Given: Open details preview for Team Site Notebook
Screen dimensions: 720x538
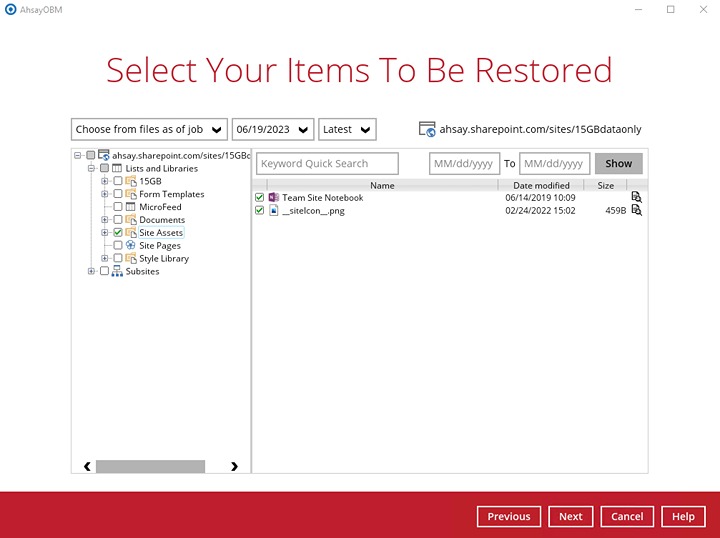Looking at the screenshot, I should (x=636, y=197).
